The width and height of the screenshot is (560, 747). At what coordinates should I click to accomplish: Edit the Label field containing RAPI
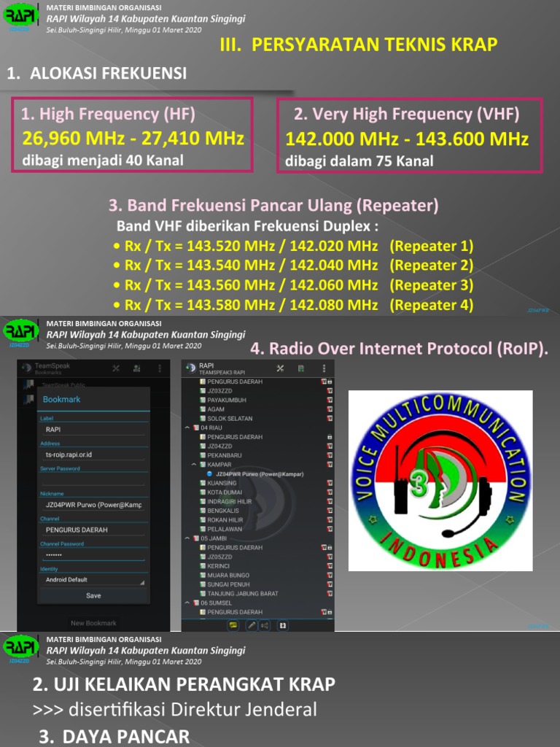tap(93, 429)
